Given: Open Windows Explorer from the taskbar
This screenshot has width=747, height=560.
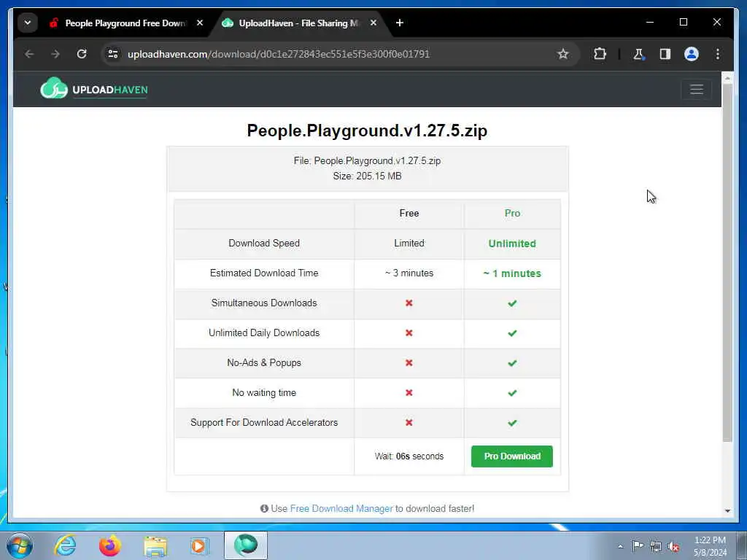Looking at the screenshot, I should pos(156,545).
